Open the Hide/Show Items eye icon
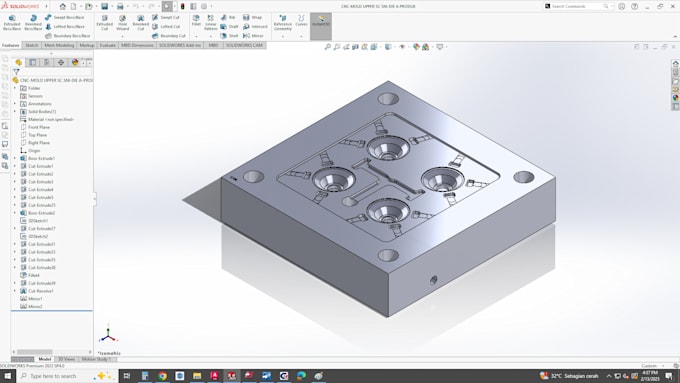Viewport: 680px width, 383px height. tap(402, 47)
